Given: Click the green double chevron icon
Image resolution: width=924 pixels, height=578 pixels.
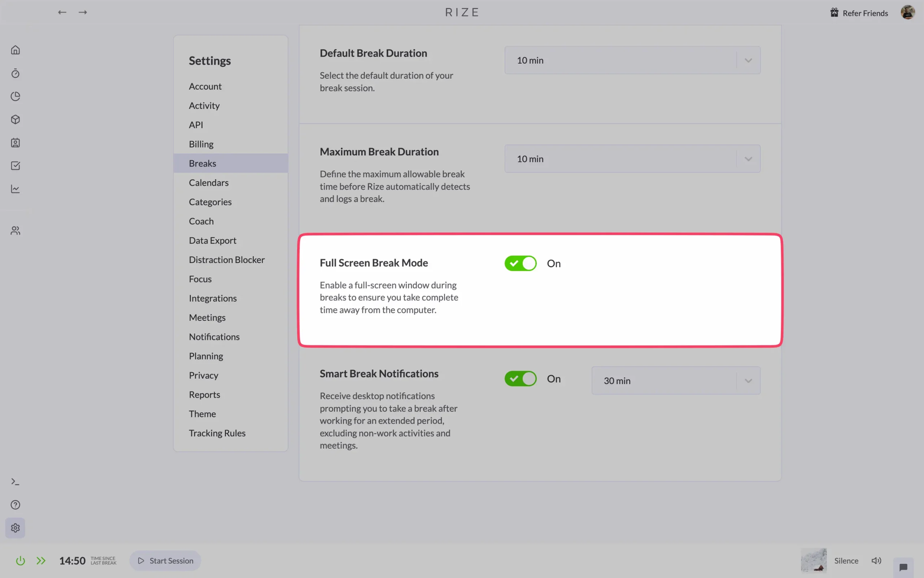Looking at the screenshot, I should click(41, 561).
